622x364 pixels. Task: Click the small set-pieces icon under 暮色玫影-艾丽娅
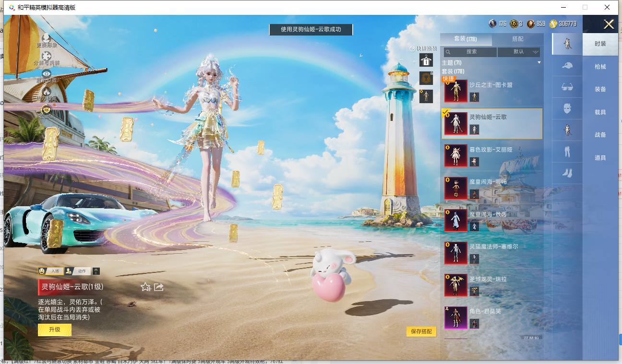pyautogui.click(x=474, y=162)
